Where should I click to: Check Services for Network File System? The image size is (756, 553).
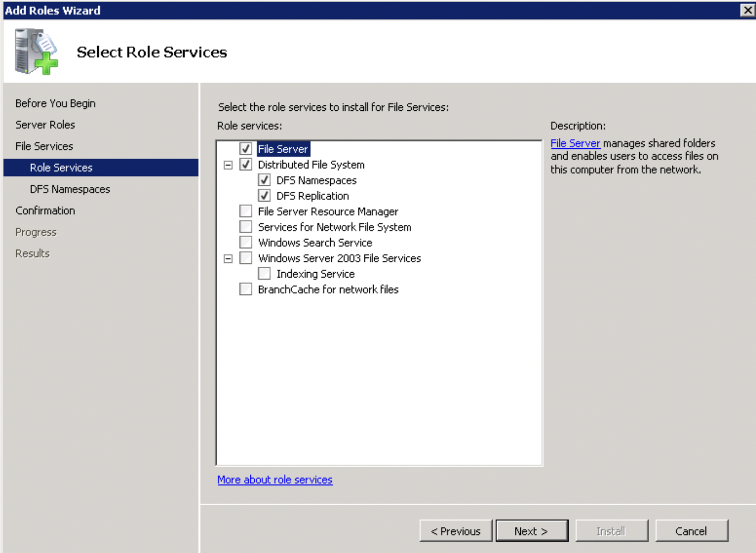(x=245, y=227)
